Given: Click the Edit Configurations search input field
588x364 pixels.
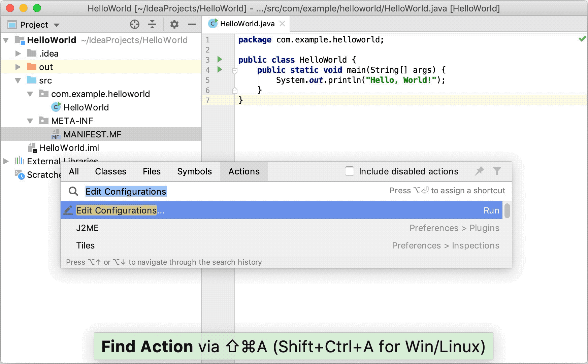Looking at the screenshot, I should (236, 191).
